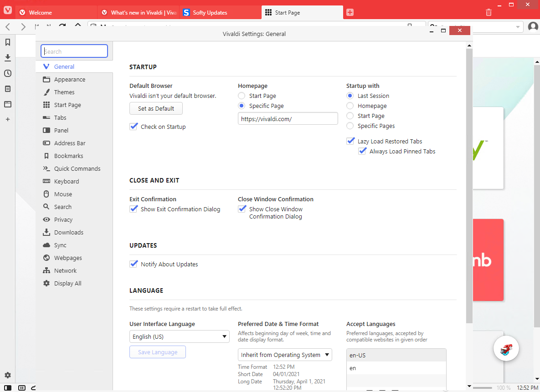Viewport: 540px width, 392px height.
Task: Toggle Notify About Updates checkbox
Action: coord(134,264)
